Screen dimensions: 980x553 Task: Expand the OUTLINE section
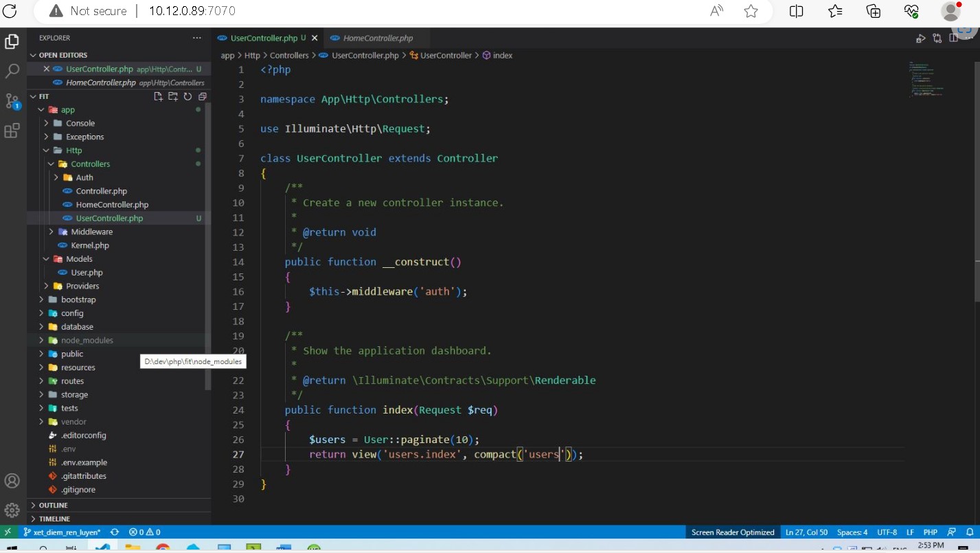[54, 505]
